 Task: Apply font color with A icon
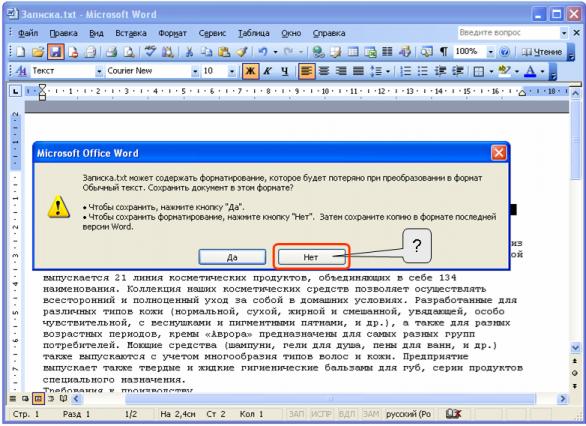point(530,71)
